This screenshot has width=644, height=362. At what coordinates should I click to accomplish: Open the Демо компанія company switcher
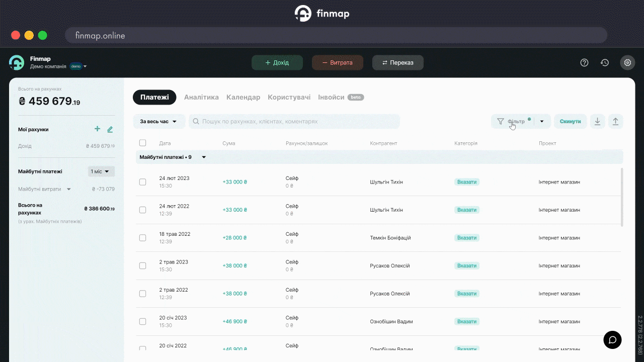[x=58, y=66]
